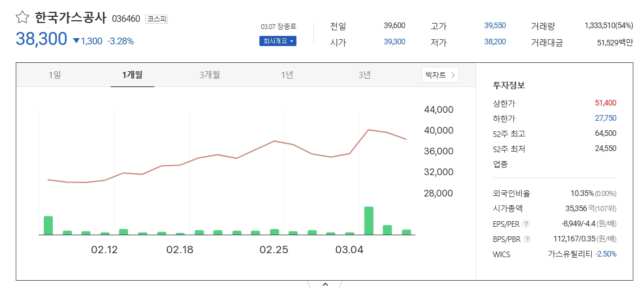Image resolution: width=644 pixels, height=288 pixels.
Task: Click the price line peak after 03.04
Action: pyautogui.click(x=369, y=130)
